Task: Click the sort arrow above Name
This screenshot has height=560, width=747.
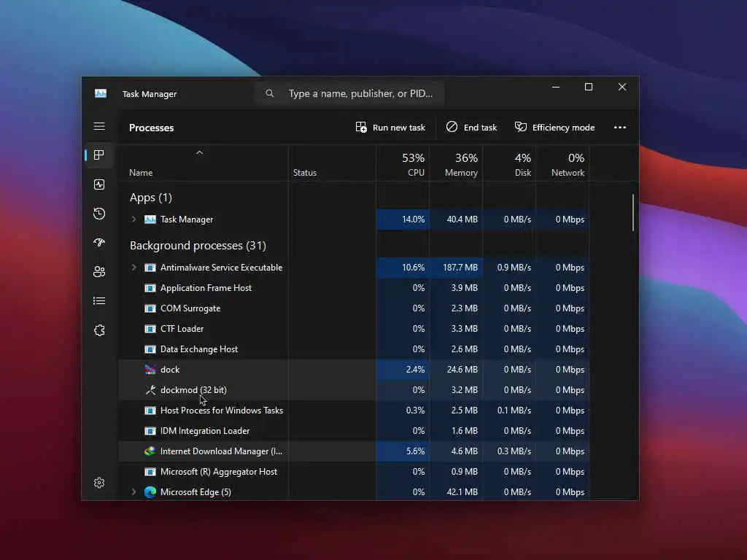Action: [200, 152]
